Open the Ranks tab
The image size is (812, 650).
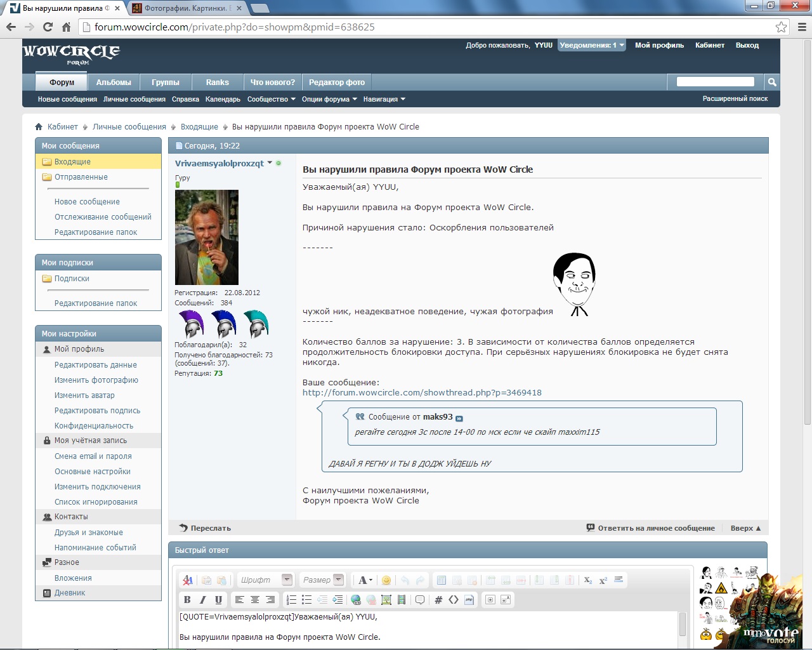[x=218, y=83]
